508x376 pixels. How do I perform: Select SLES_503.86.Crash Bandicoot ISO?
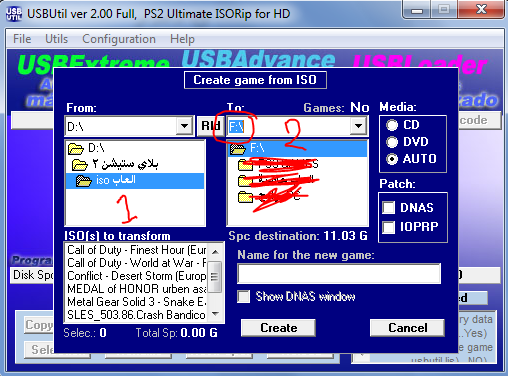coord(136,315)
